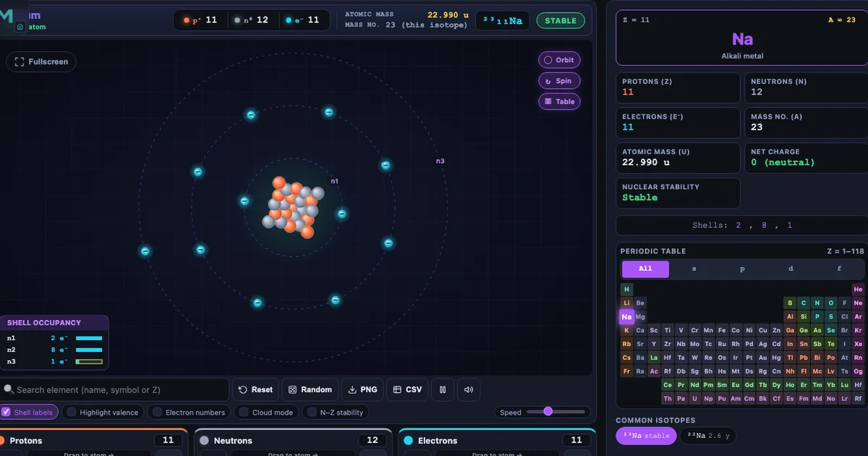868x456 pixels.
Task: Click the Reset button
Action: pos(255,389)
